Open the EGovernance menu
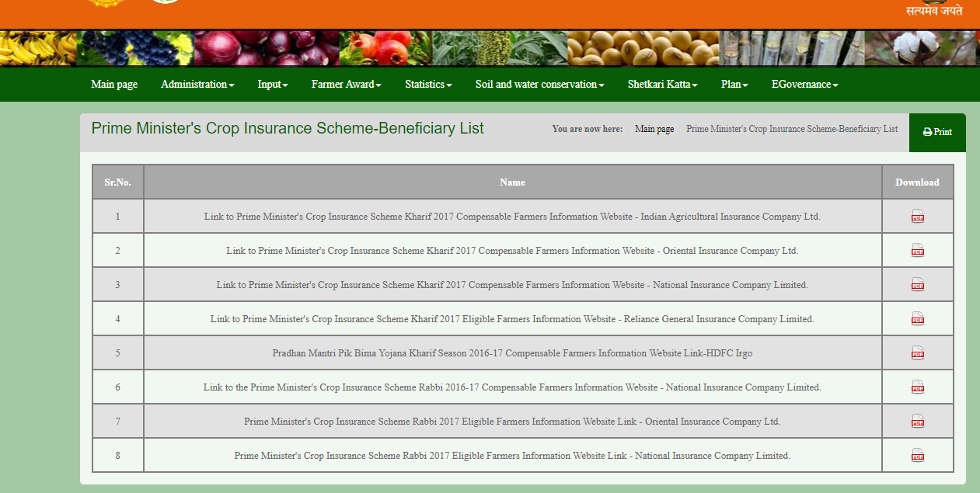 click(804, 85)
